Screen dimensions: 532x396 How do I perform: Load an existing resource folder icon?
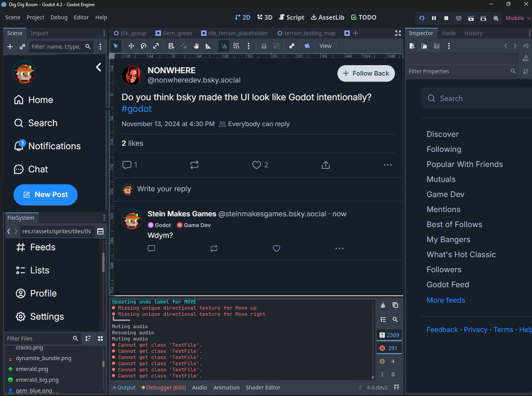pyautogui.click(x=424, y=46)
